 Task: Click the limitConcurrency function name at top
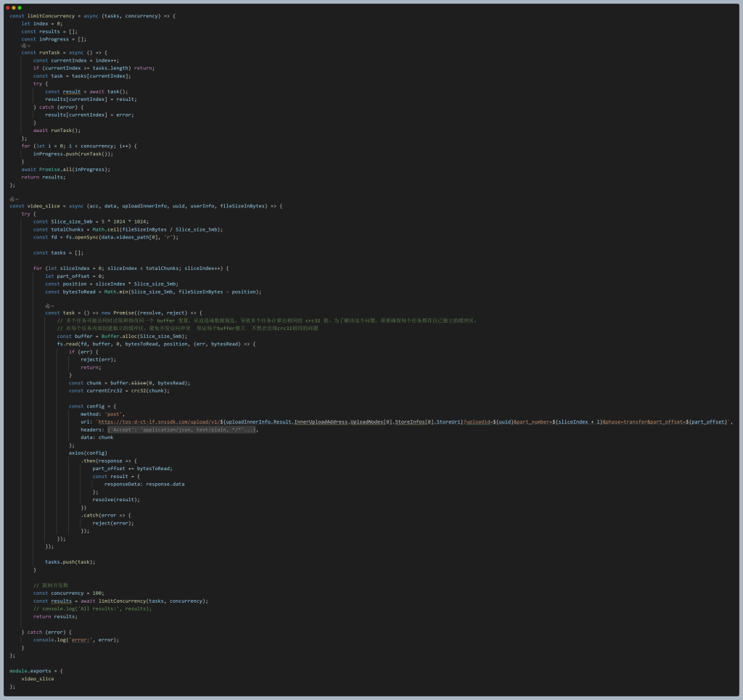[52, 16]
